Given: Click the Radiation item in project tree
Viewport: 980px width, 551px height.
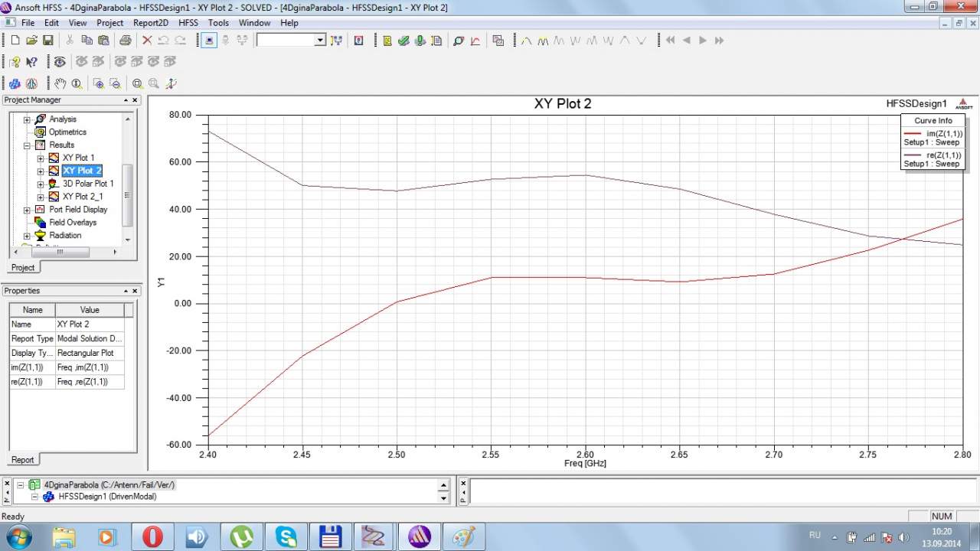Looking at the screenshot, I should click(65, 236).
